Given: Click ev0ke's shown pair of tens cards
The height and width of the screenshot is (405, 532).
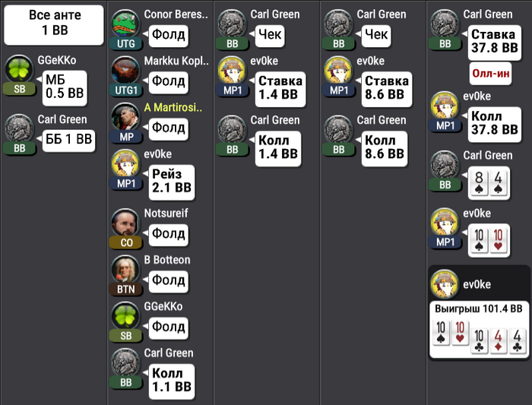Looking at the screenshot, I should coord(489,241).
